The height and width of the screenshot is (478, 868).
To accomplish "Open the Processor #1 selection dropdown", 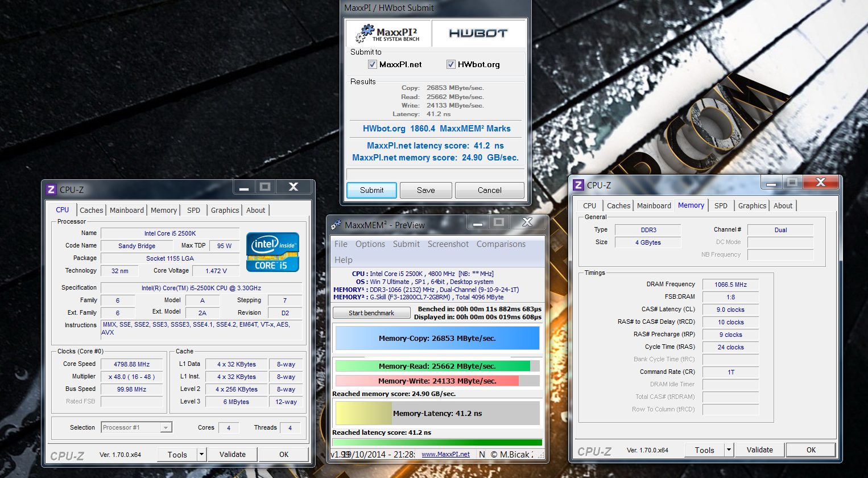I will (x=166, y=427).
